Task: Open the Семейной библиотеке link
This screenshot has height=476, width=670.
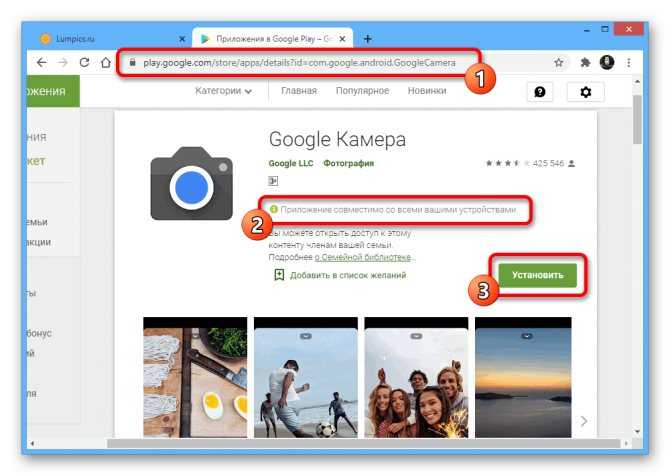Action: coord(363,257)
